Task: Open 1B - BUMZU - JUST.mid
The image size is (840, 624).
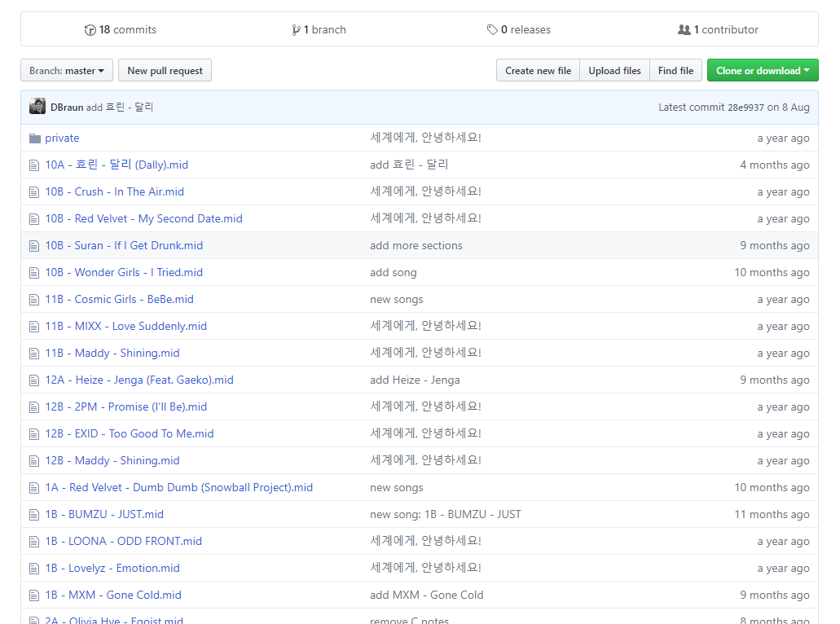Action: point(104,514)
